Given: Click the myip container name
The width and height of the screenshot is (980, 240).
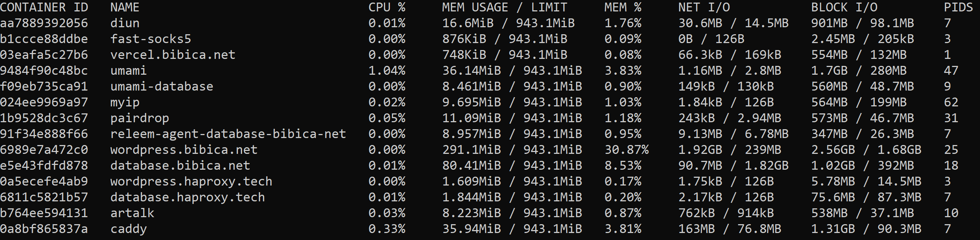Looking at the screenshot, I should click(125, 102).
